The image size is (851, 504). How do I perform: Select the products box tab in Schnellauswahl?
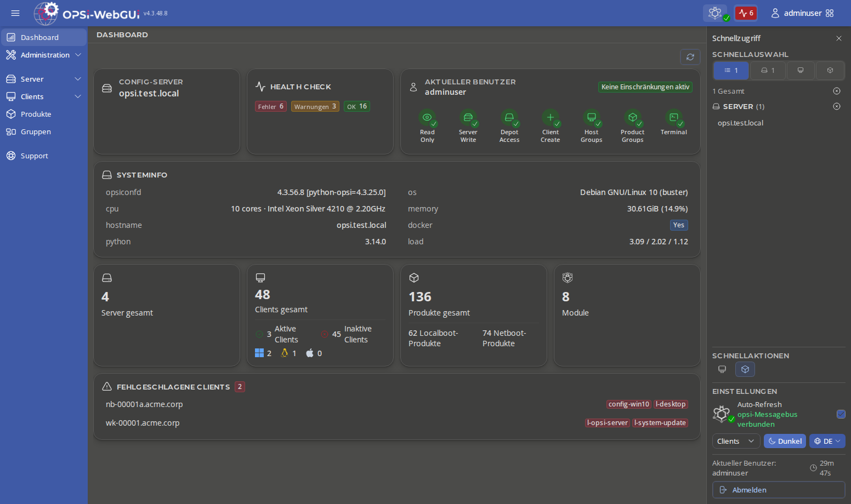(x=830, y=71)
